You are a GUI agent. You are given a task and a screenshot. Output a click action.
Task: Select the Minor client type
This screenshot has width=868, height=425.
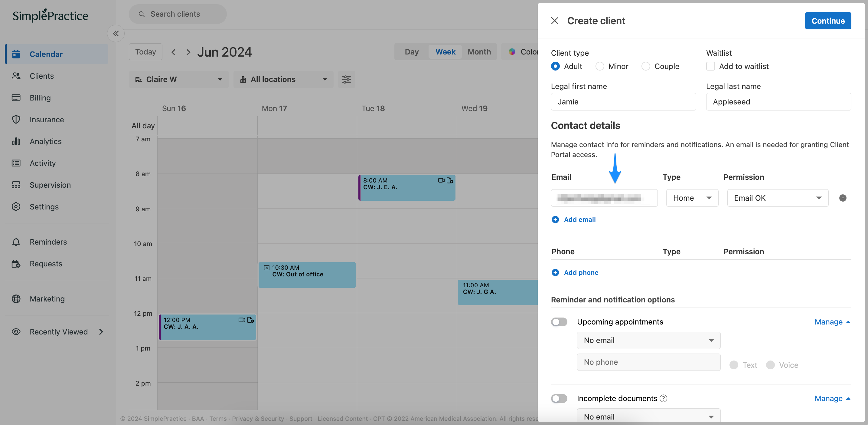click(600, 66)
